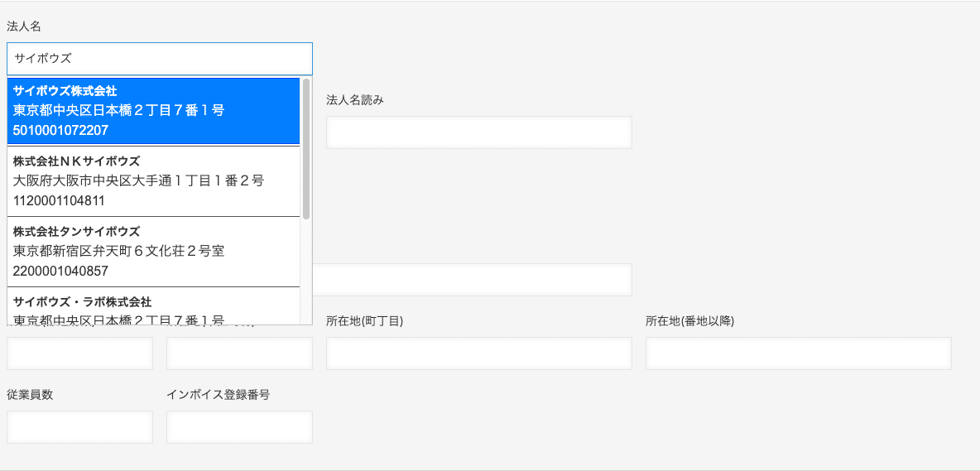
Task: Click the 所在地(番地以降) input field
Action: pyautogui.click(x=798, y=353)
